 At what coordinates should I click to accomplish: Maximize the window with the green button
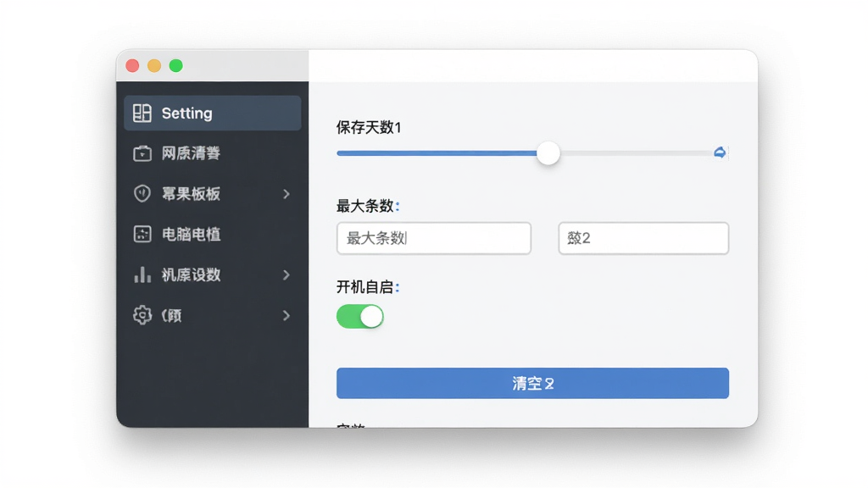point(176,66)
